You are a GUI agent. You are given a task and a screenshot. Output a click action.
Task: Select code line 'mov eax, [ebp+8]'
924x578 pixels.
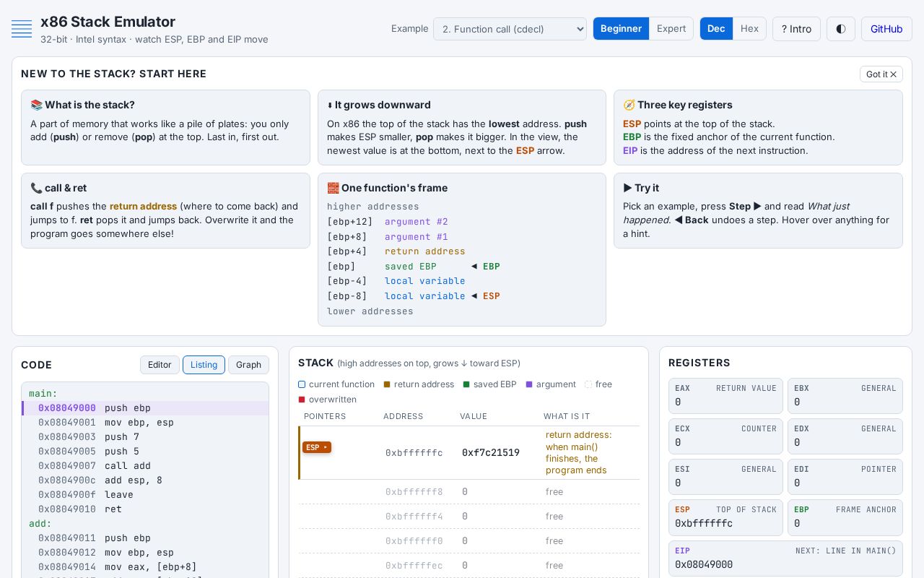click(x=145, y=567)
